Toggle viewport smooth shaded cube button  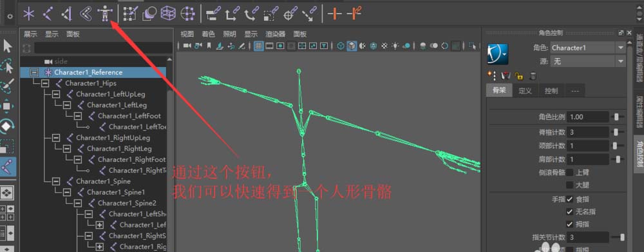pos(352,46)
